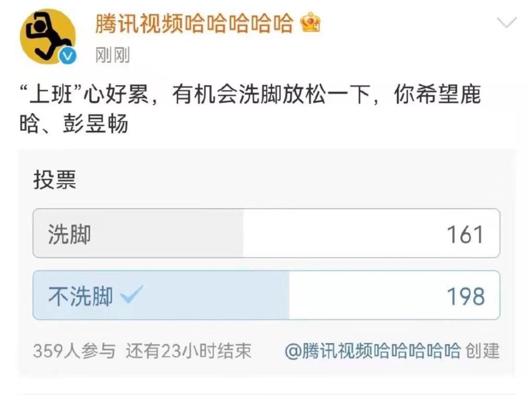532x406 pixels.
Task: Open the @腾讯视频哈哈哈哈哈 creator link
Action: [x=373, y=351]
